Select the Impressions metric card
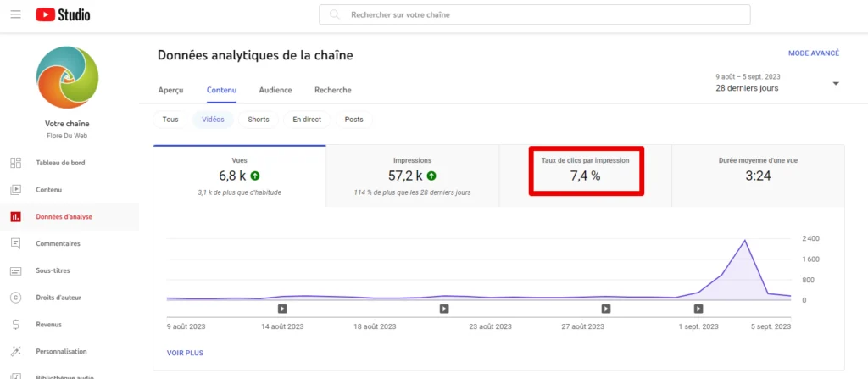This screenshot has height=379, width=868. 413,176
